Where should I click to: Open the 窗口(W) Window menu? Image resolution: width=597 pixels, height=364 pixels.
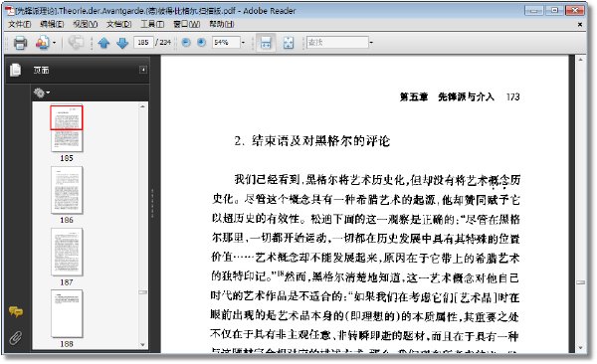[x=187, y=25]
